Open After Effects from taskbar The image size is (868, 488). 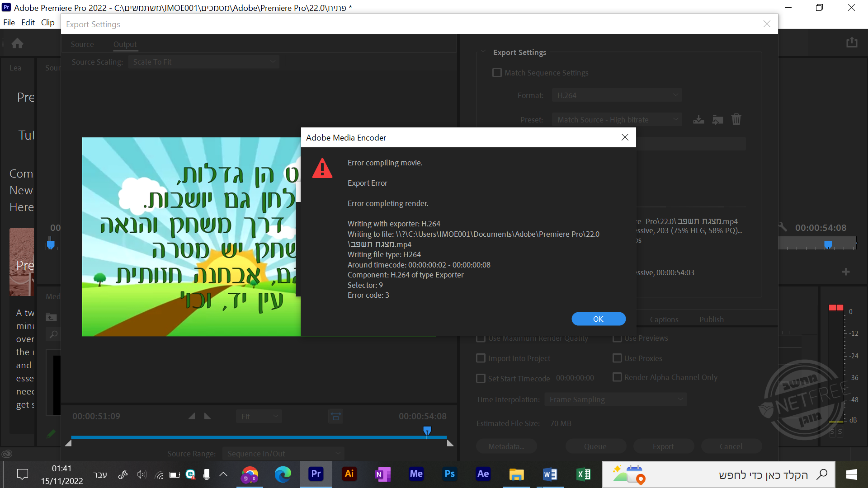(x=483, y=474)
